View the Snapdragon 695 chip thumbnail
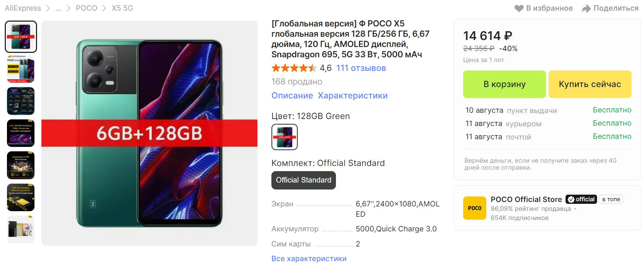 coord(21,165)
